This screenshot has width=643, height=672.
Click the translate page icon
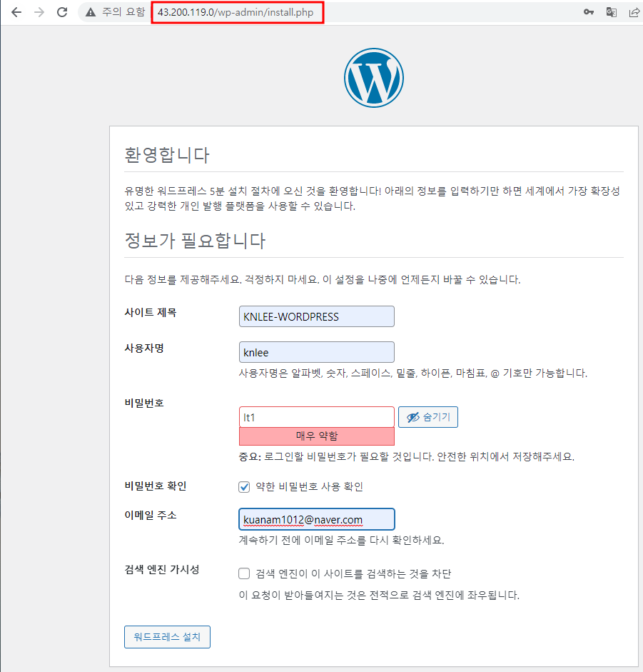[612, 12]
